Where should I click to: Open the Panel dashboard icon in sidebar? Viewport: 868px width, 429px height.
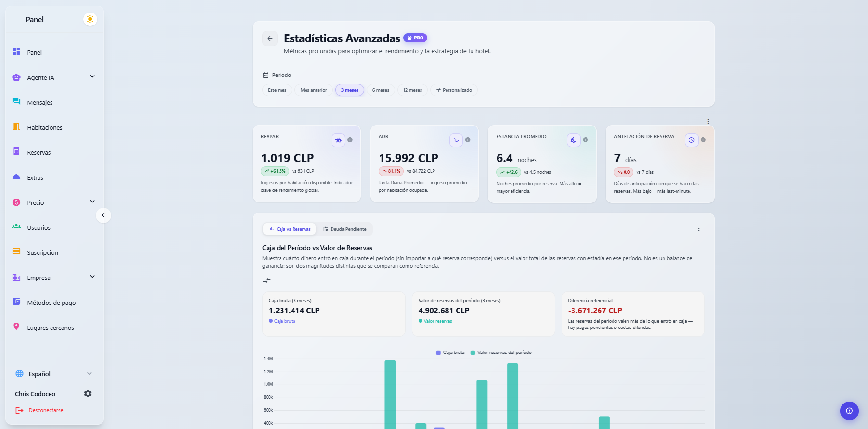(16, 51)
